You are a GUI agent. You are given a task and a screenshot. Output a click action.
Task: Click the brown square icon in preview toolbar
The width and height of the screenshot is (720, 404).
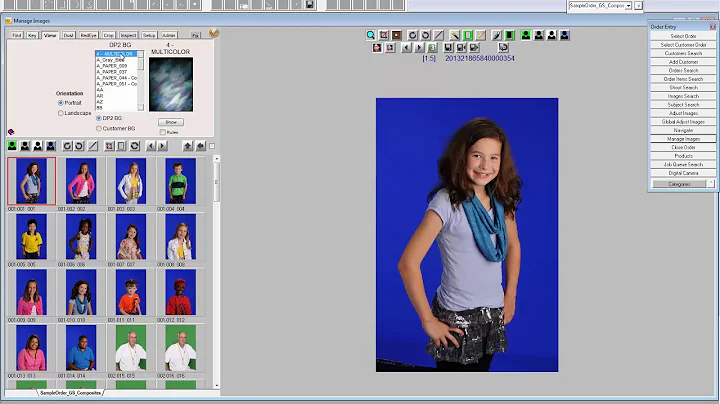coord(396,35)
